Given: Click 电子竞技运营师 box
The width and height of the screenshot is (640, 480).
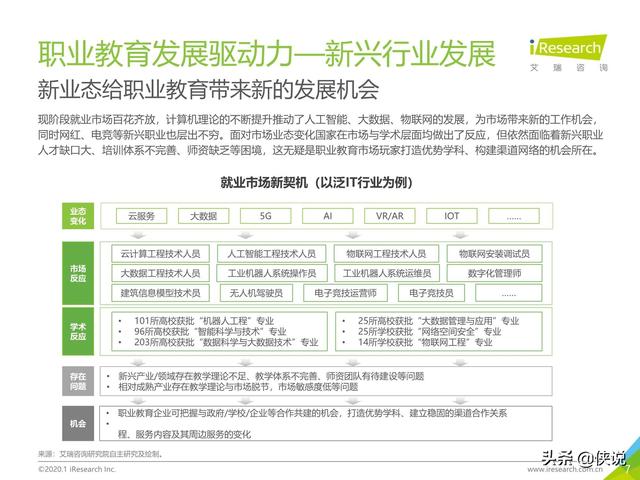Looking at the screenshot, I should 345,293.
